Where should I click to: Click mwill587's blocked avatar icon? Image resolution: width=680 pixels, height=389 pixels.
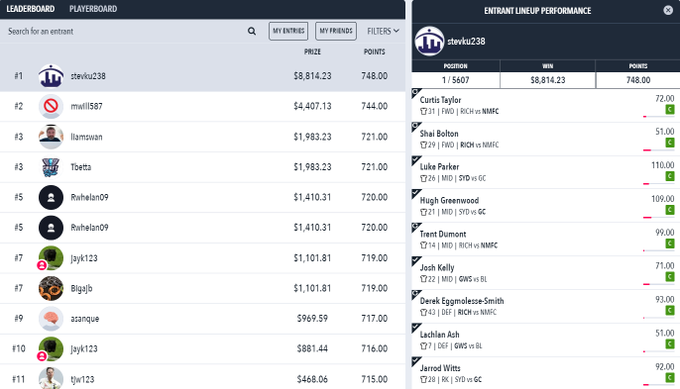tap(51, 106)
